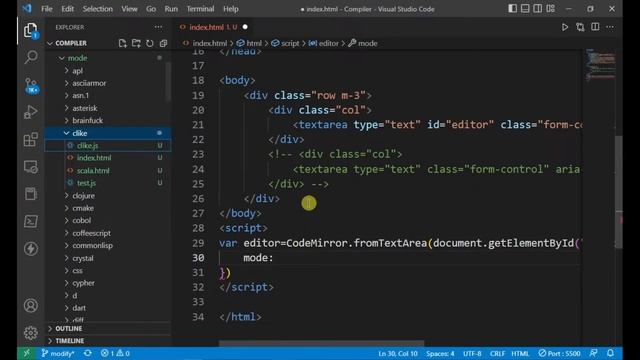640x360 pixels.
Task: Open the Port : 5500 Live Server button
Action: pos(560,353)
